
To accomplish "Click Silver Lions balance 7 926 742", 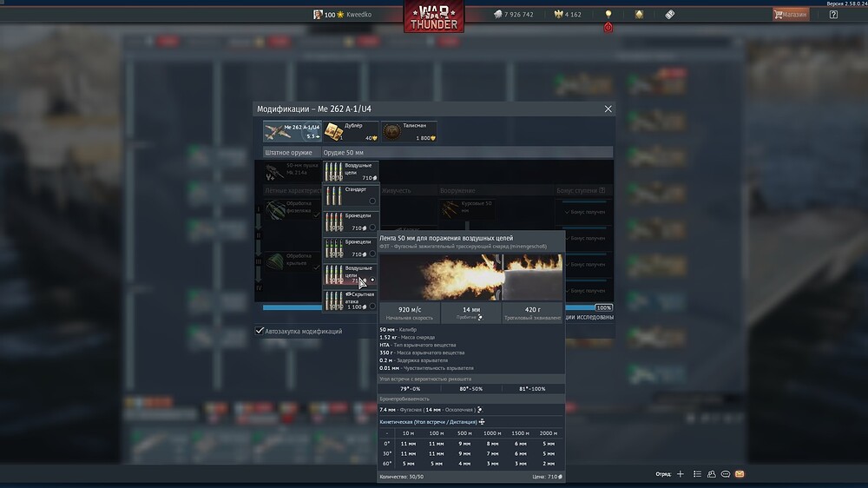I will click(514, 15).
